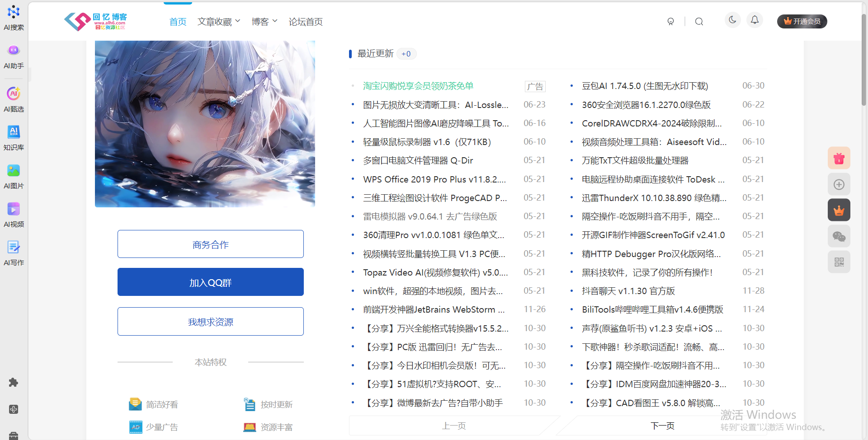The image size is (868, 440).
Task: Open 豆包AI 1.74.5.0 article link
Action: (645, 86)
